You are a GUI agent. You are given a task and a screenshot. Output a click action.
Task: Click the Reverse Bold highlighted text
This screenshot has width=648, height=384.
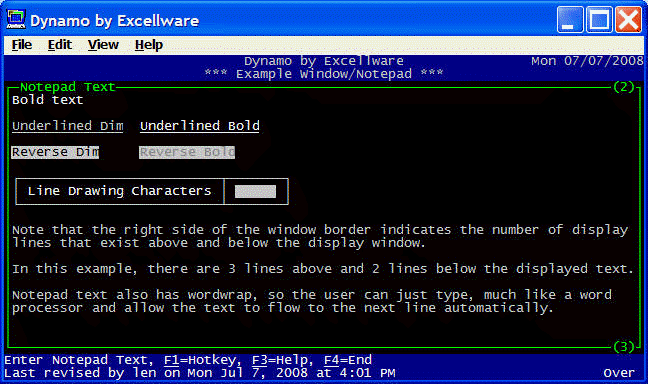click(x=187, y=152)
